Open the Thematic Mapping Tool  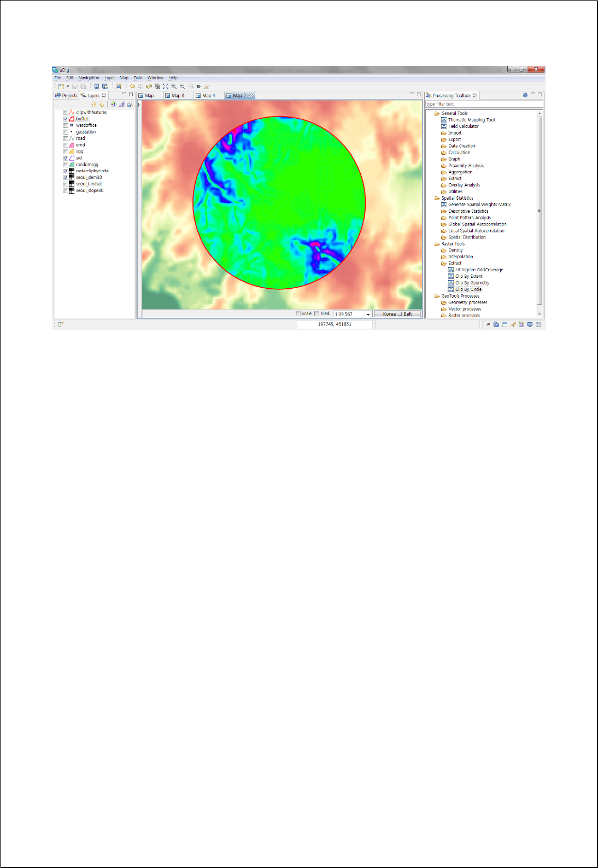click(468, 120)
